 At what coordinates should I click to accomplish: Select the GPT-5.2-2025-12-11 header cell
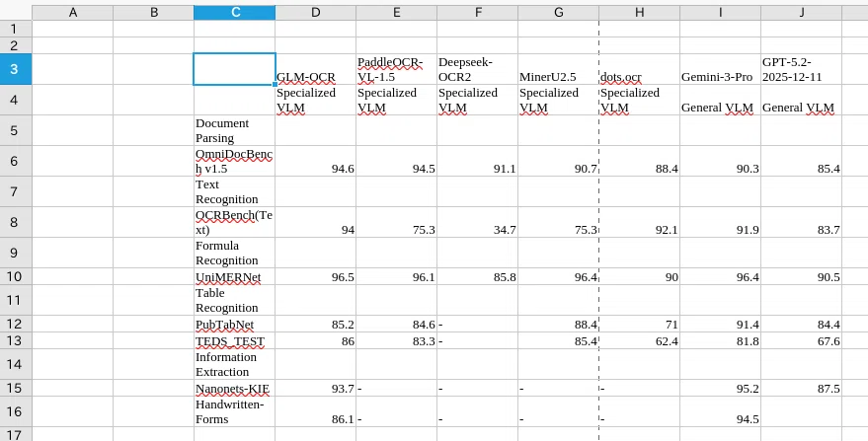(802, 69)
